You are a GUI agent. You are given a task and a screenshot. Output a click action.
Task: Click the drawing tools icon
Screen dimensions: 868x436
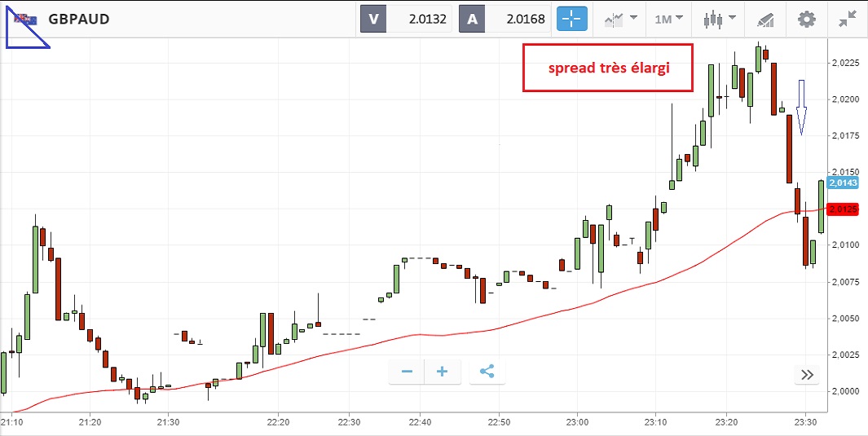point(764,19)
